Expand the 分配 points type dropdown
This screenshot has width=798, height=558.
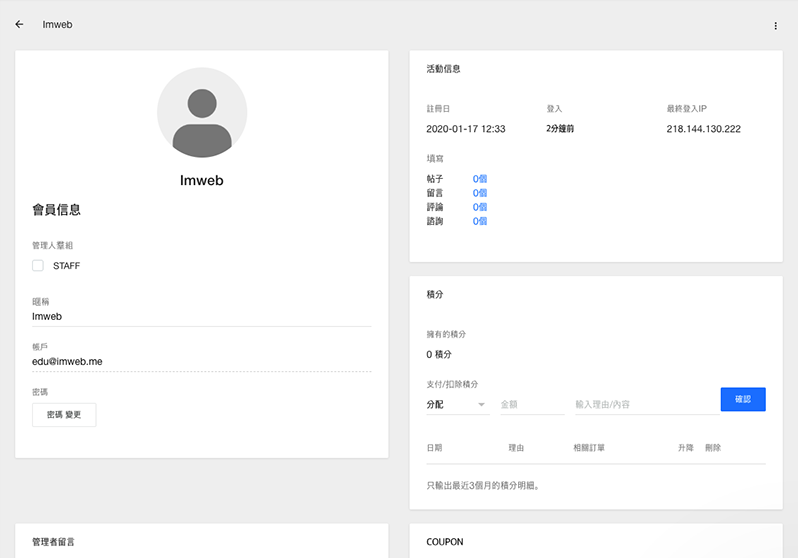(458, 404)
